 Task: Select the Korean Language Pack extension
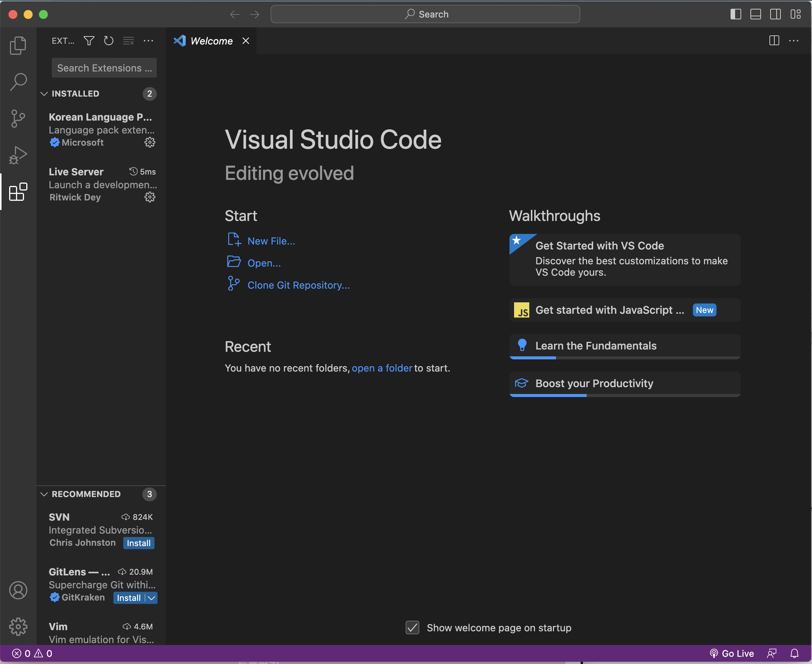point(101,130)
